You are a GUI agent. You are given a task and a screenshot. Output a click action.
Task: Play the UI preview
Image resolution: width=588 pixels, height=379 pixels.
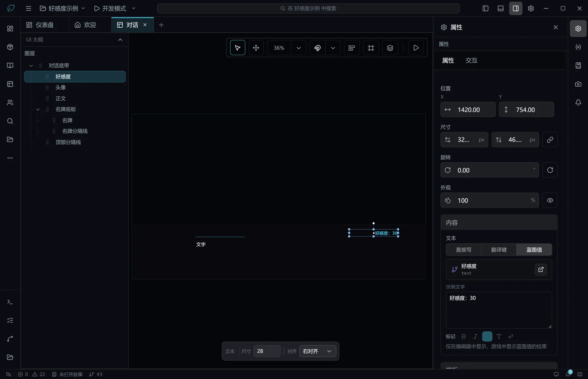416,48
